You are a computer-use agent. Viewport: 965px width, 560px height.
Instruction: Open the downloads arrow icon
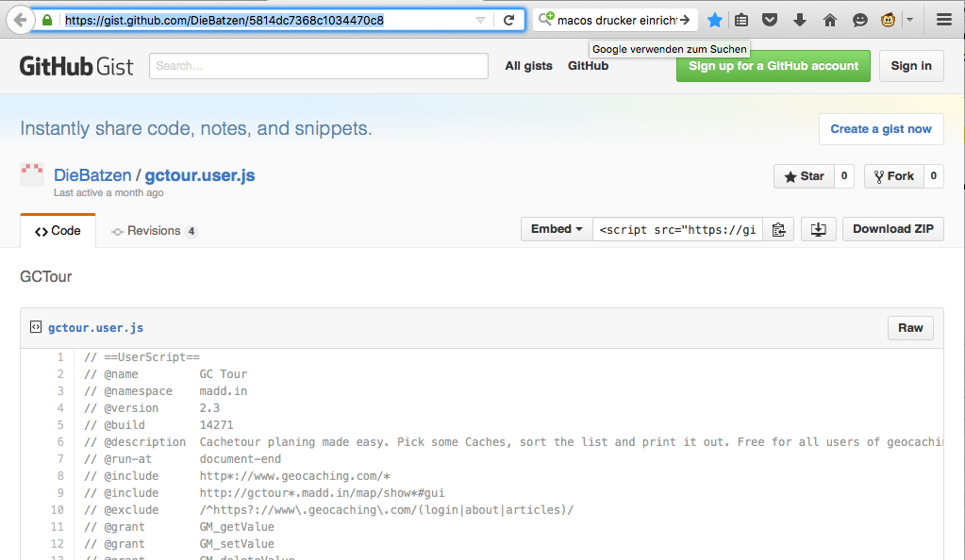pos(799,21)
